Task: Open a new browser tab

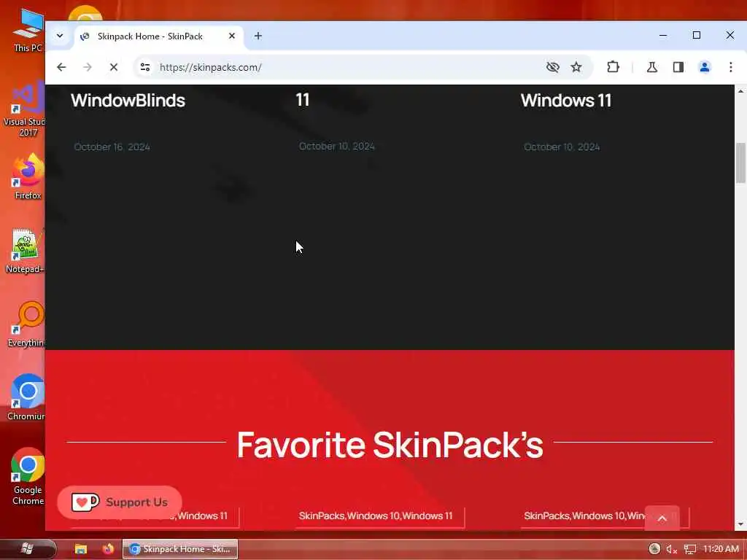Action: (258, 36)
